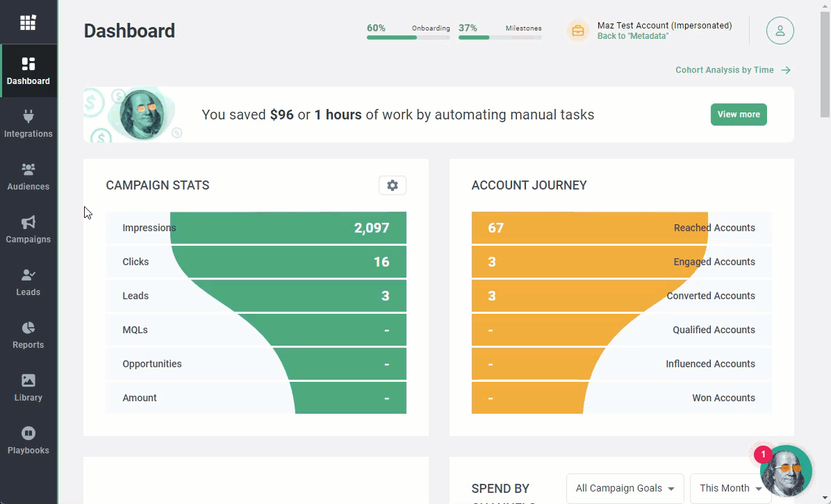The image size is (831, 504).
Task: Open the apps grid menu icon
Action: point(28,23)
